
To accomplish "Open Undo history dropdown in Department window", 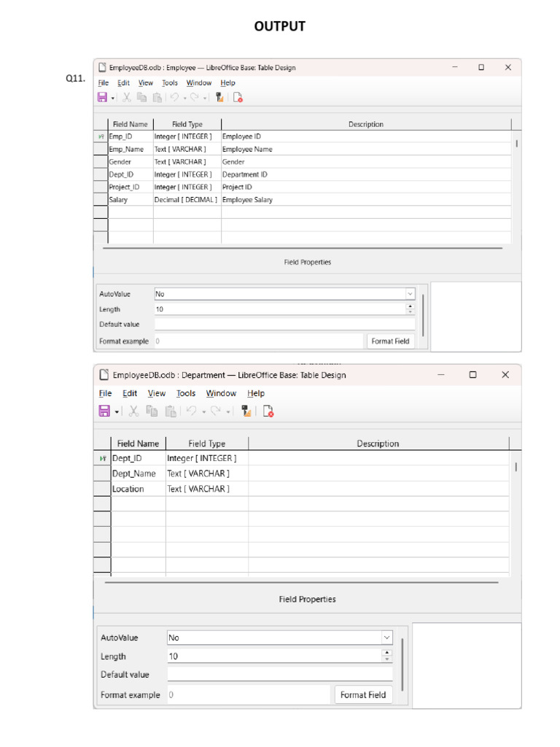I will 204,412.
